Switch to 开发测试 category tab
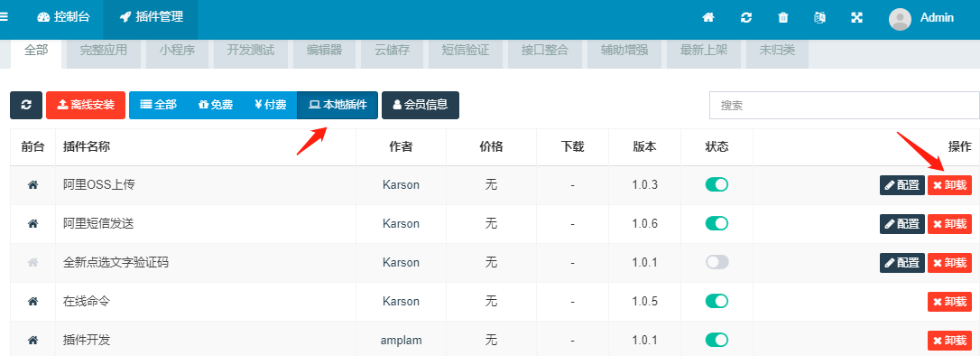Image resolution: width=980 pixels, height=356 pixels. click(251, 52)
